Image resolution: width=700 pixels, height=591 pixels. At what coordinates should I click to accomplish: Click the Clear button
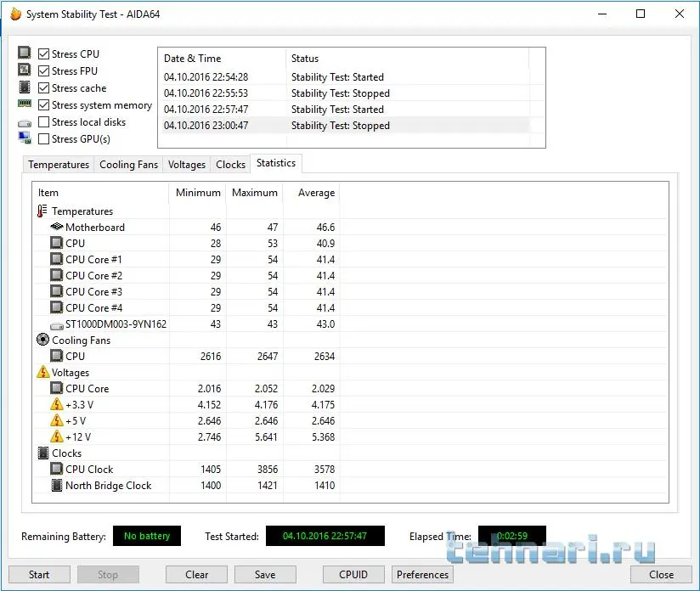pos(196,575)
